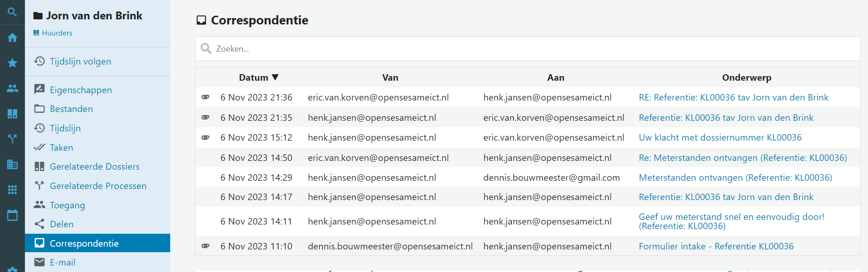Select Gerelateerde Dossiers menu item

click(x=95, y=166)
